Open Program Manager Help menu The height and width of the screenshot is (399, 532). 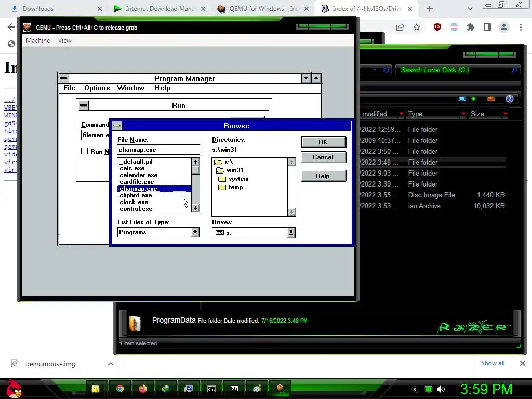coord(162,88)
